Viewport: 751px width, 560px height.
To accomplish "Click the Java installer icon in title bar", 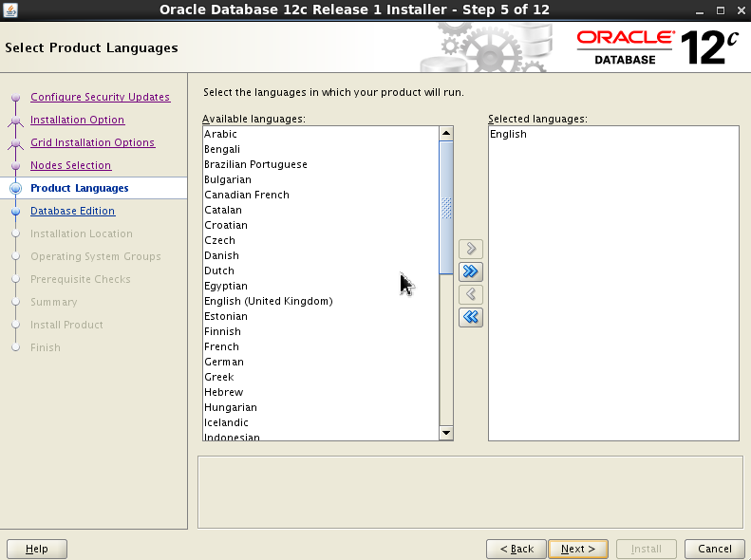I will coord(10,9).
